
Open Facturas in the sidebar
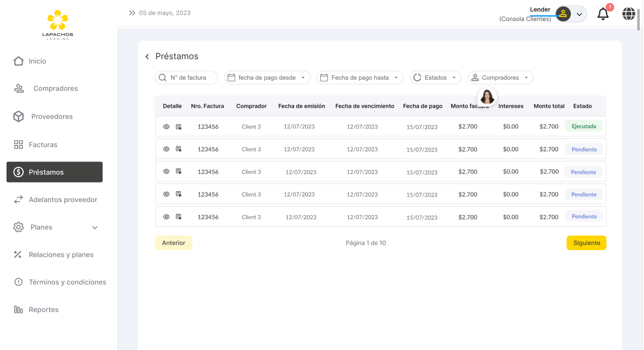[43, 145]
